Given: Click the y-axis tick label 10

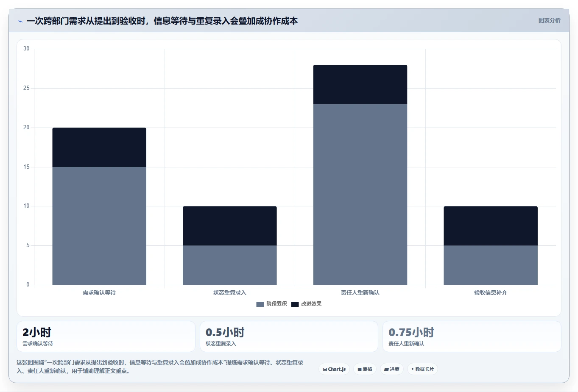Looking at the screenshot, I should (26, 206).
